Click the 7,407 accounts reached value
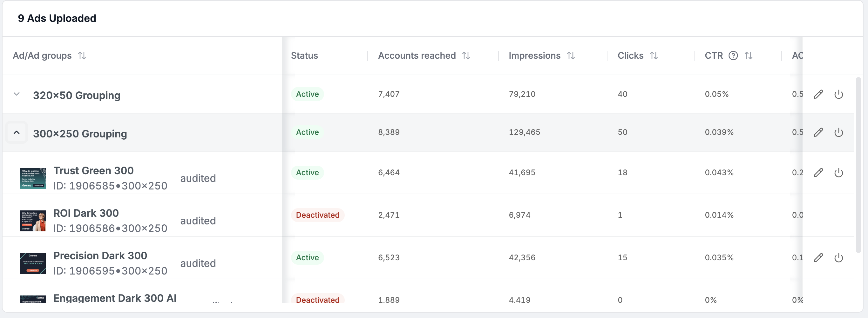This screenshot has width=868, height=318. tap(389, 94)
